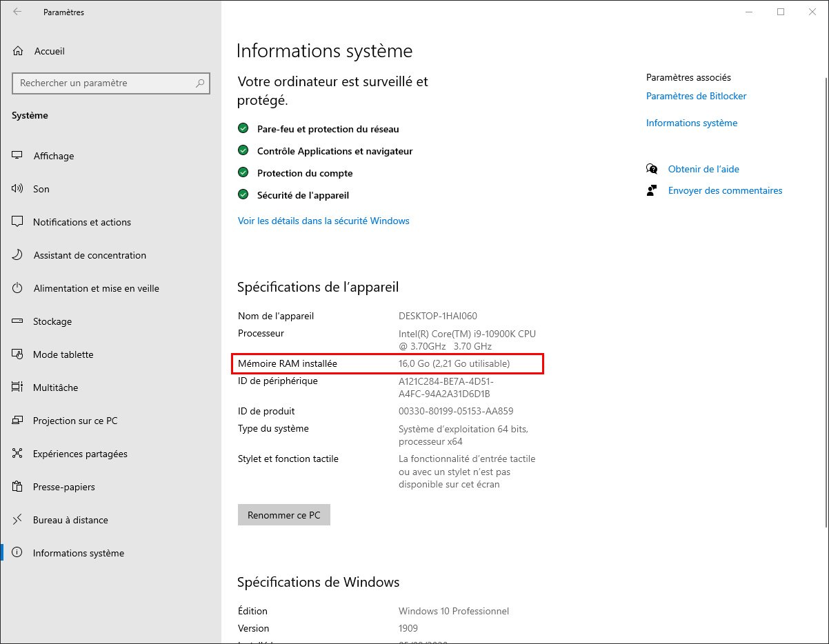Viewport: 829px width, 644px height.
Task: Select the Intel Core i9-10900K processor text
Action: coord(467,340)
